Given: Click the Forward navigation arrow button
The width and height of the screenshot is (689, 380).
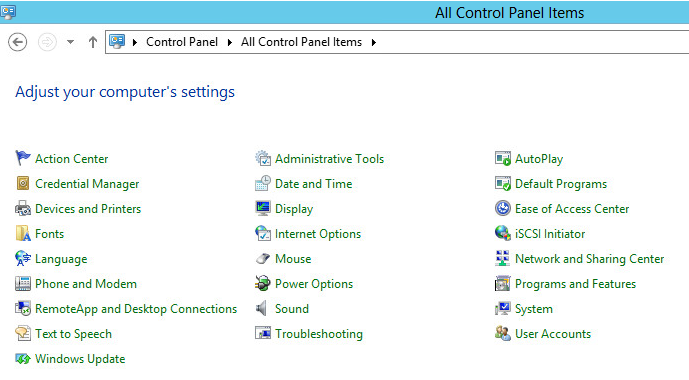Looking at the screenshot, I should (x=47, y=42).
